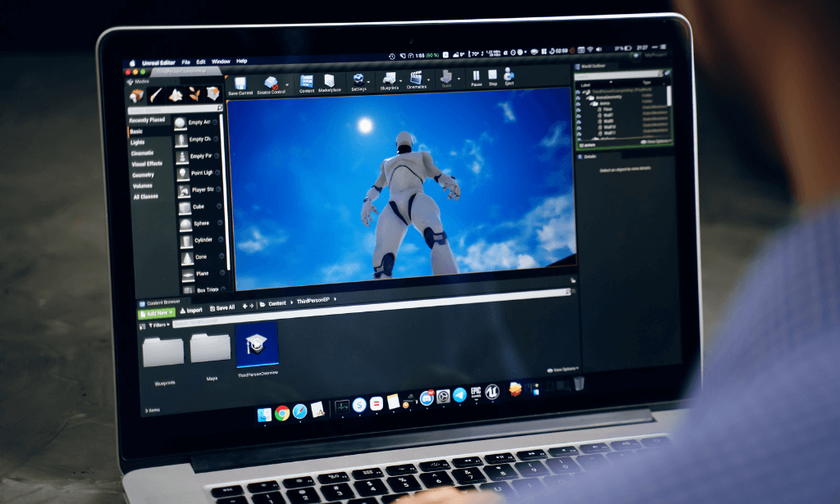The height and width of the screenshot is (504, 840).
Task: Click the ThirdPersonBP breadcrumb
Action: coord(313,301)
